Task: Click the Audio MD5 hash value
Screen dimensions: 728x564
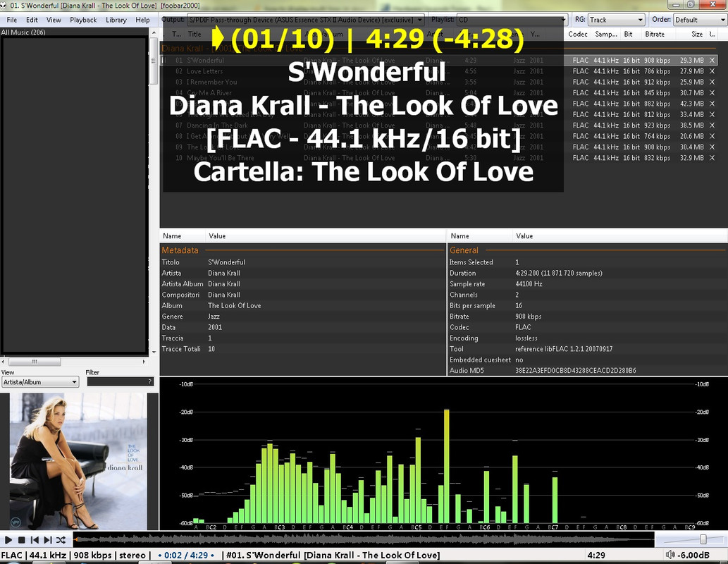Action: tap(575, 371)
